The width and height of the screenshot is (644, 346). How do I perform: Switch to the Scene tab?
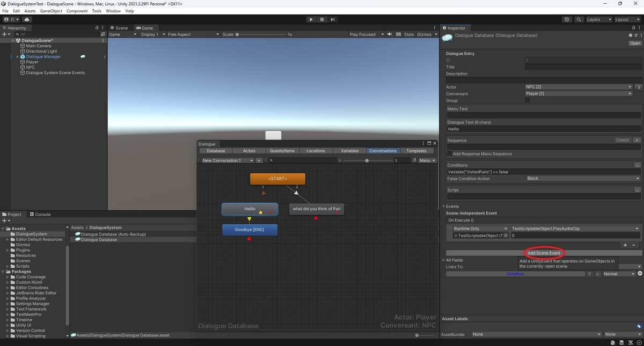click(119, 28)
